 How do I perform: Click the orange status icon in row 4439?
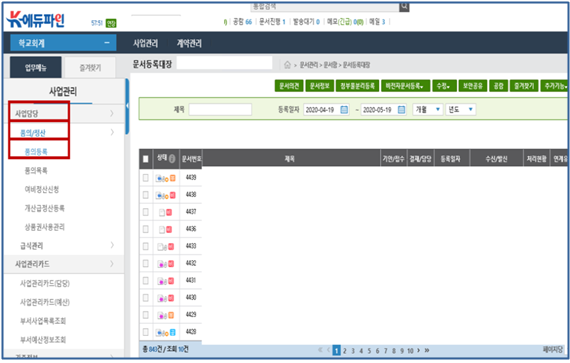173,178
